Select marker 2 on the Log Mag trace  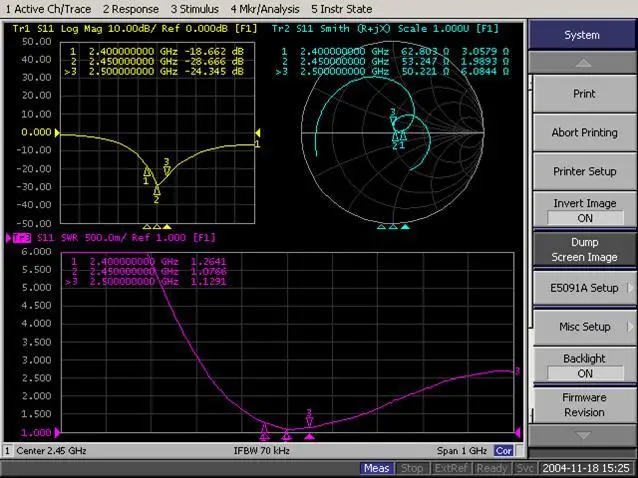157,187
